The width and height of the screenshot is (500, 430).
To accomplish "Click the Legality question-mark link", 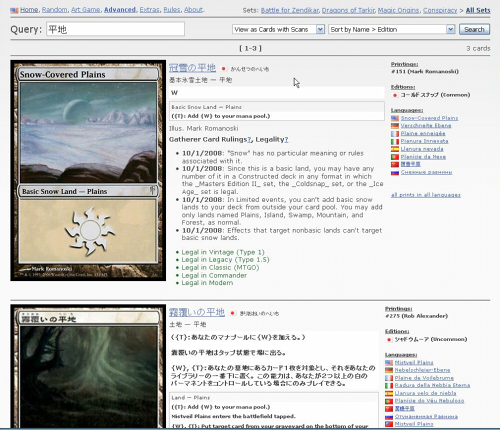I will click(x=286, y=140).
